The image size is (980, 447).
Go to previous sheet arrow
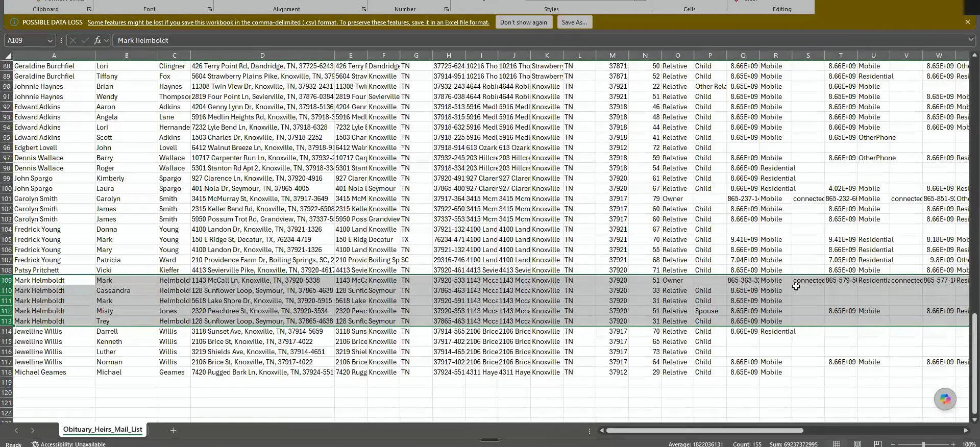tap(16, 431)
